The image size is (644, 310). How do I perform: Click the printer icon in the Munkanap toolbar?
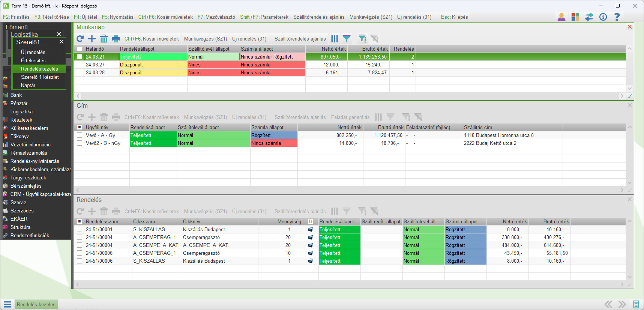coord(116,39)
